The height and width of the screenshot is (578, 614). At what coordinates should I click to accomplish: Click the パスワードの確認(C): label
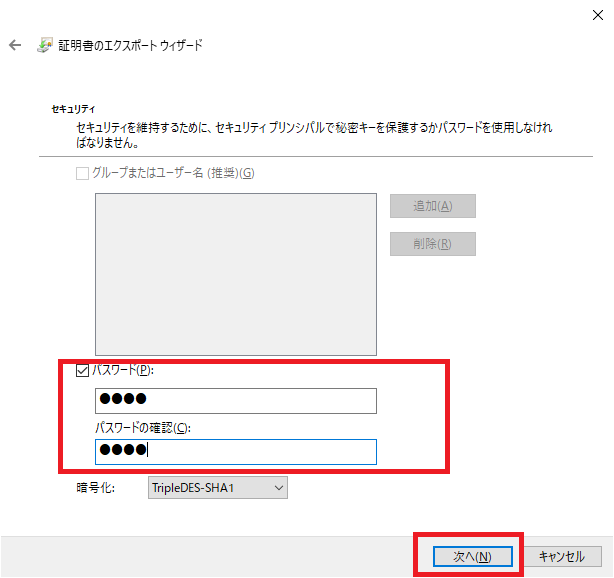point(143,428)
